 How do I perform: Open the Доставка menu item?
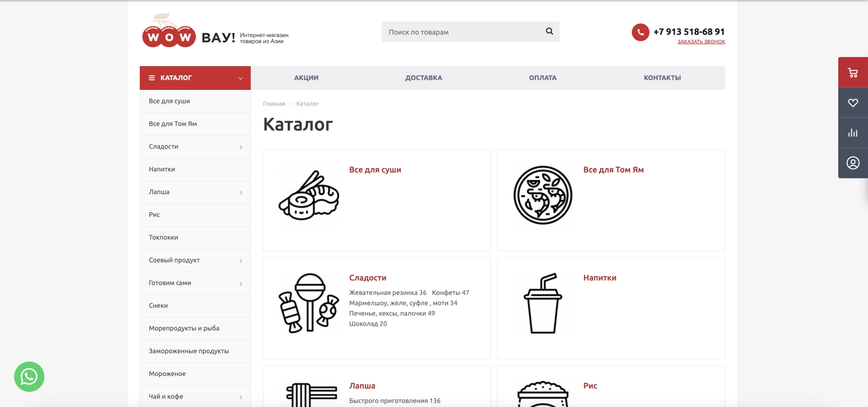point(424,78)
